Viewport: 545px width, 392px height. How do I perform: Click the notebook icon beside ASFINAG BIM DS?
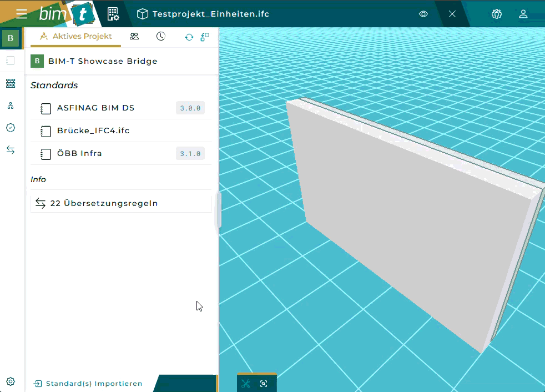(x=46, y=108)
